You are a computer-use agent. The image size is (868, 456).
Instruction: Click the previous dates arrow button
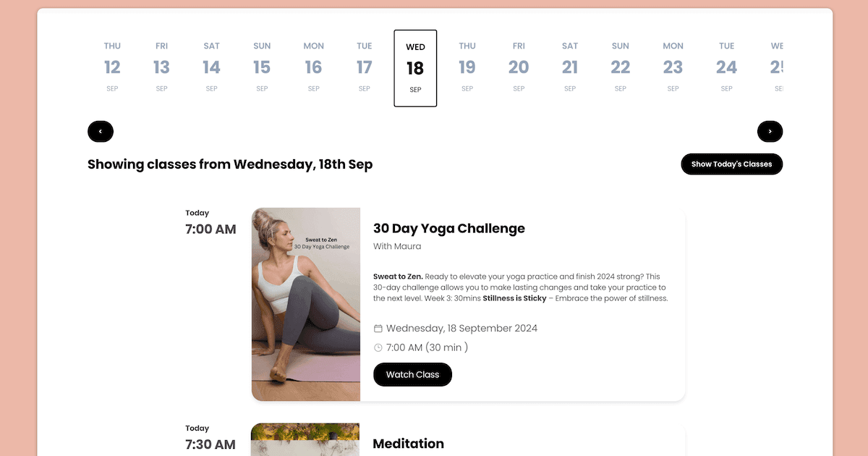tap(101, 132)
